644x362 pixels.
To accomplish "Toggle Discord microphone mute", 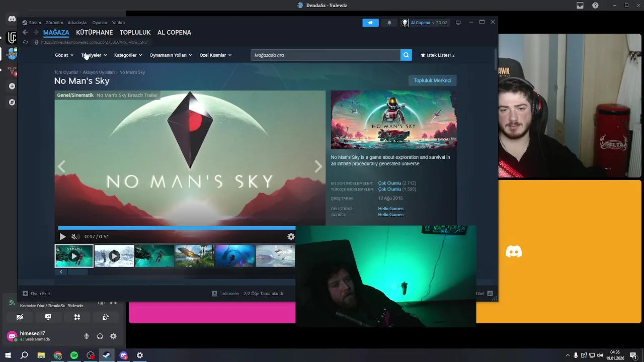I will pos(87,336).
